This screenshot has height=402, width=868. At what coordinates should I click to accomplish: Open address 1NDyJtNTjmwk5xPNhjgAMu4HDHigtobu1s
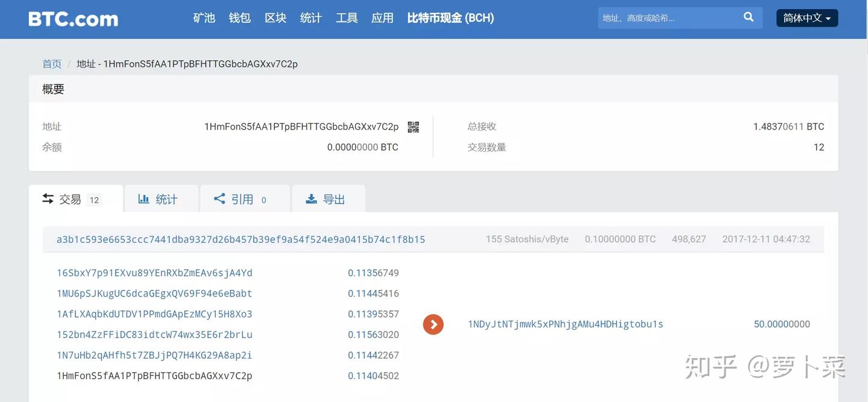click(565, 323)
